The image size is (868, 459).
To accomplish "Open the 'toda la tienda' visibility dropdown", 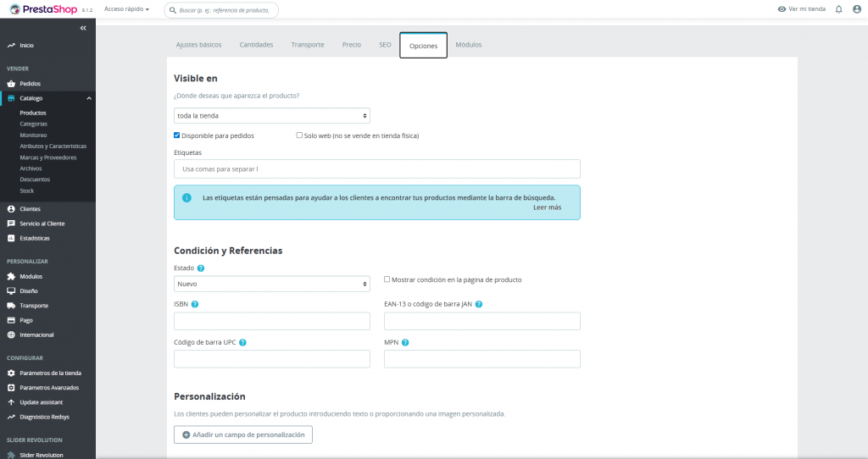I will [x=272, y=115].
